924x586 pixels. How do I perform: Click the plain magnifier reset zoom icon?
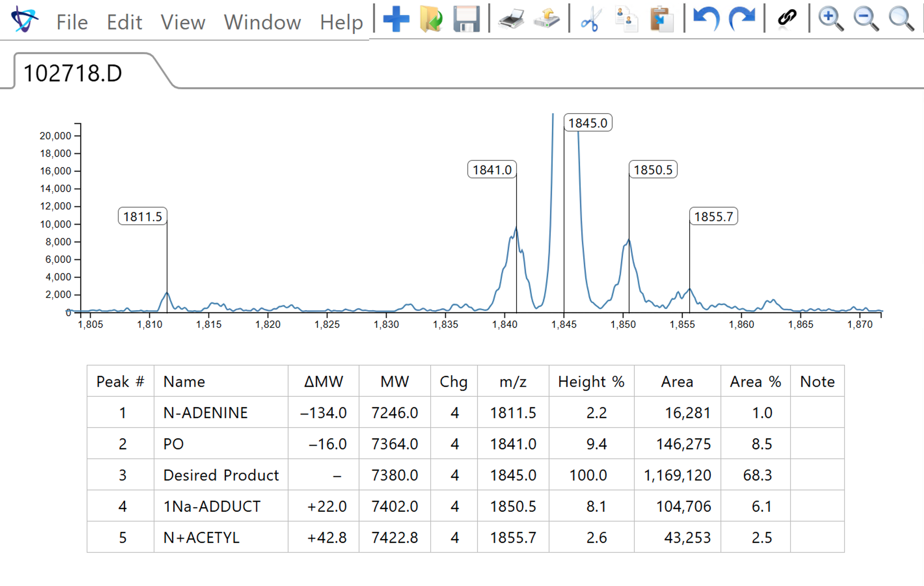(901, 19)
